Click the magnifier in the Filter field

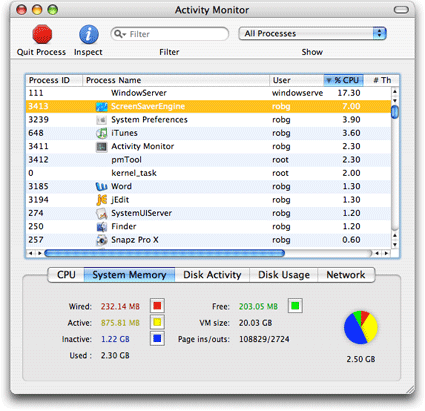pyautogui.click(x=119, y=34)
